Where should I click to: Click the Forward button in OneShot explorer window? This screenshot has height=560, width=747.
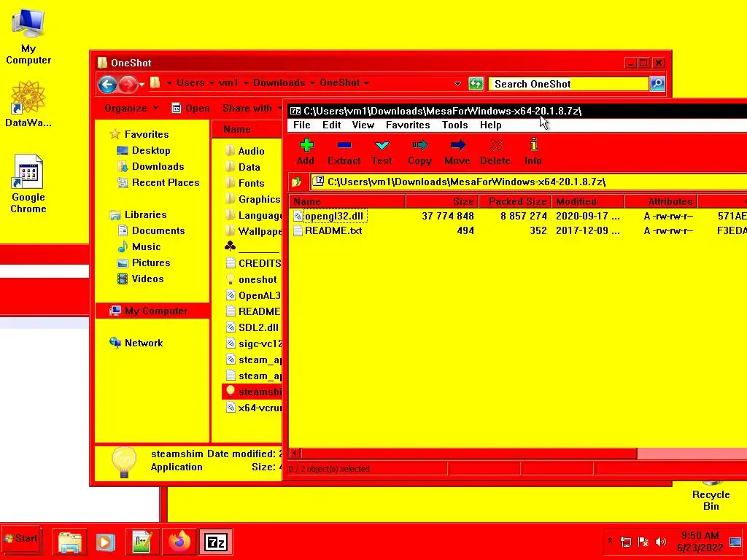[x=127, y=85]
